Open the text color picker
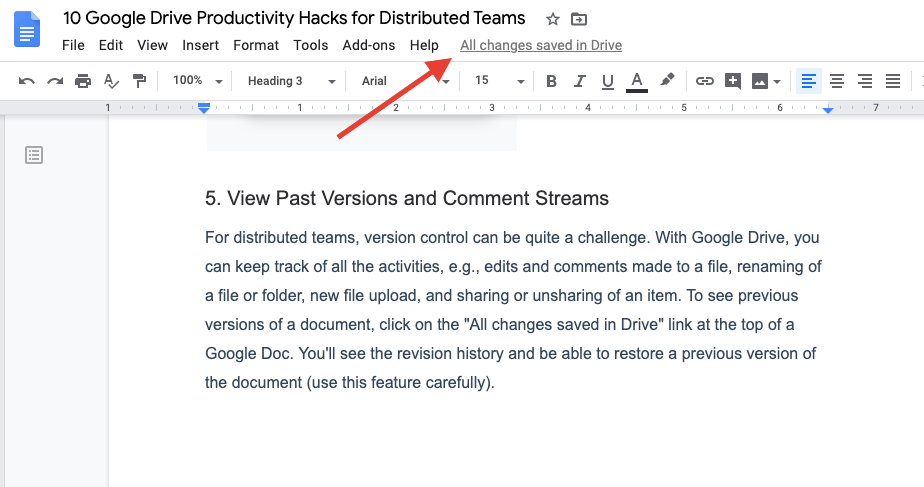 [x=636, y=81]
